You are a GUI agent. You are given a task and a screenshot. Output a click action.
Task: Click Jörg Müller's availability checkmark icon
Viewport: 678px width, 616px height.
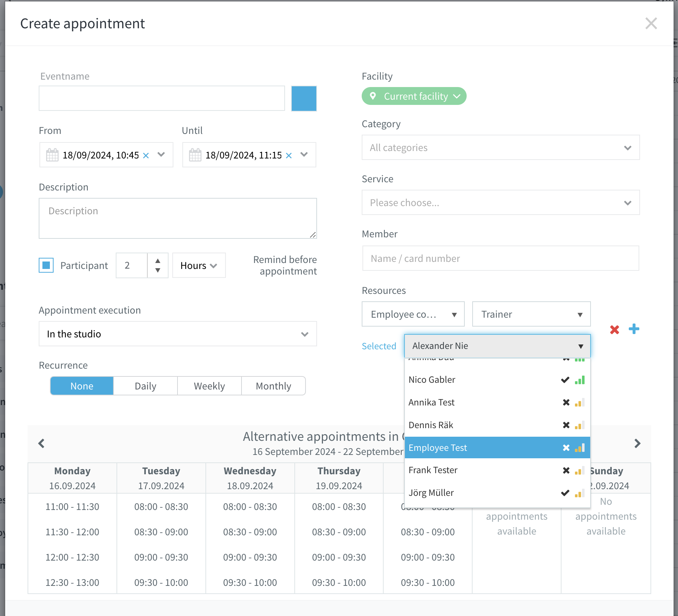click(x=565, y=493)
